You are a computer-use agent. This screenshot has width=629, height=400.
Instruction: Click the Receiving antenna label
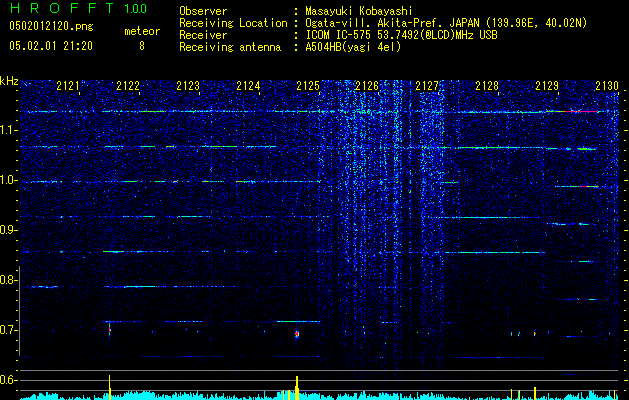coord(230,47)
